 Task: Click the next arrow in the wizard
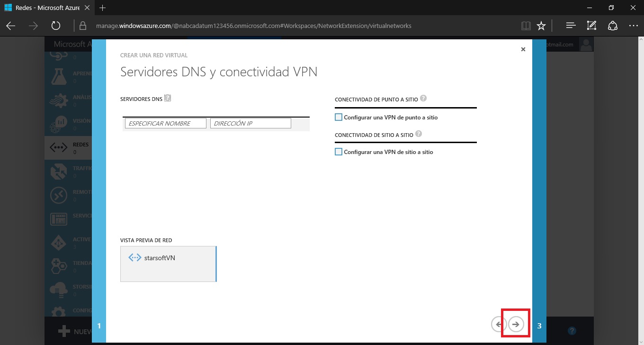[x=516, y=324]
